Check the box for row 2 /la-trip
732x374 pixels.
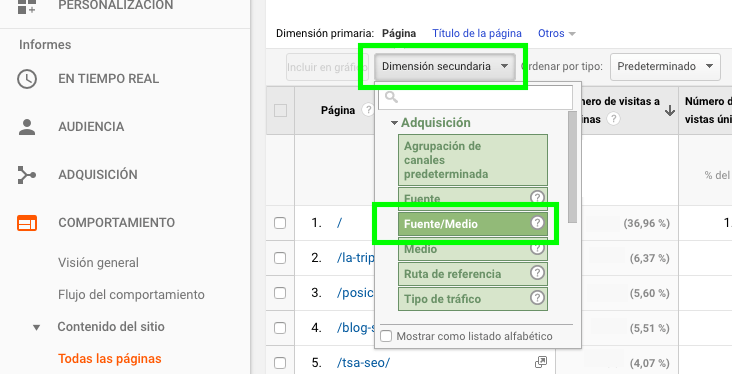280,258
